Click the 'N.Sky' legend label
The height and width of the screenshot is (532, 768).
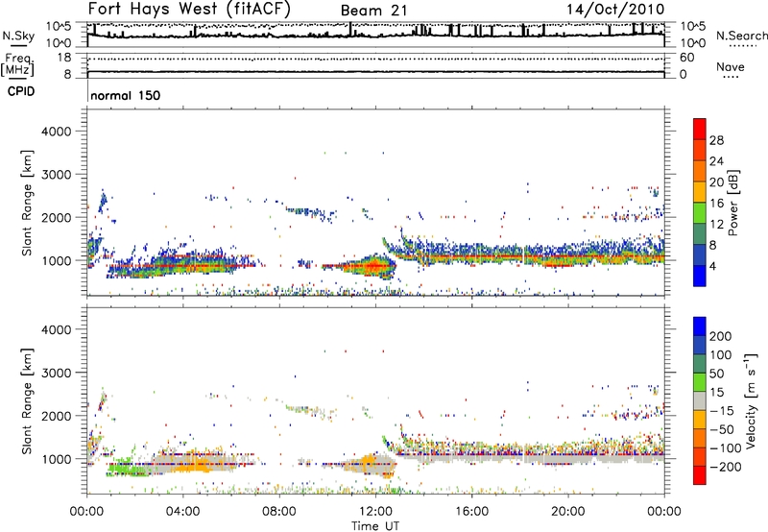(18, 36)
